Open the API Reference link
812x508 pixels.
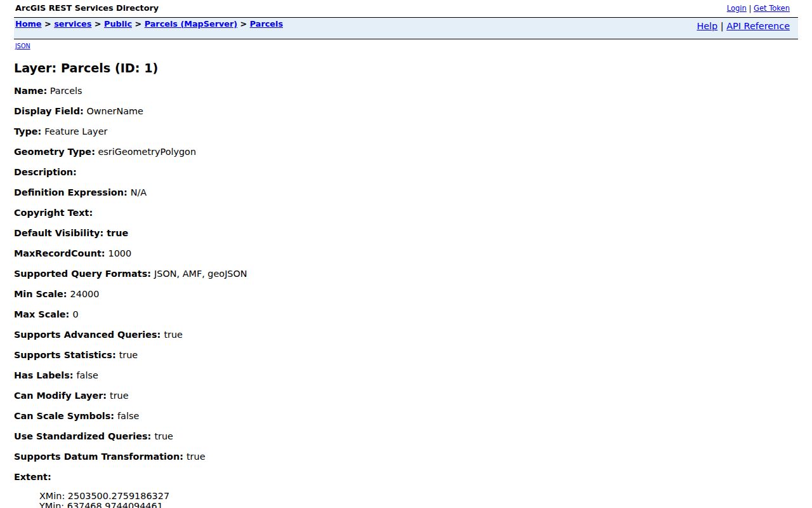click(x=758, y=26)
